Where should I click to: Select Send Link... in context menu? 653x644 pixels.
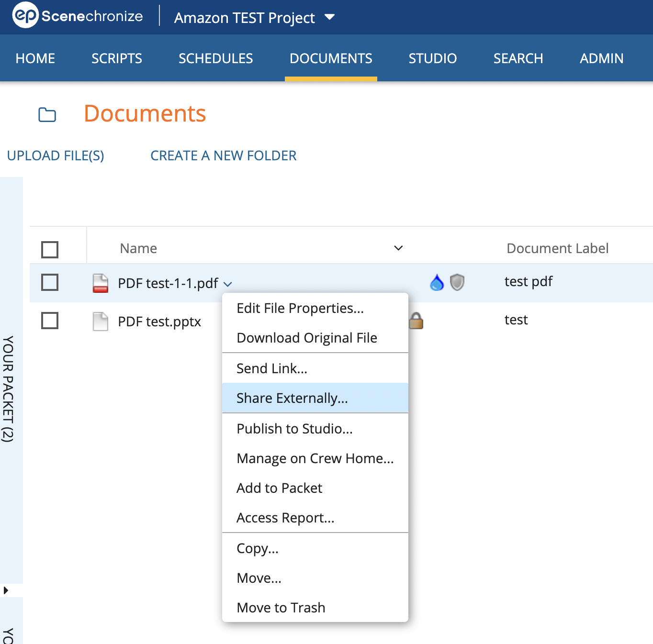tap(315, 368)
